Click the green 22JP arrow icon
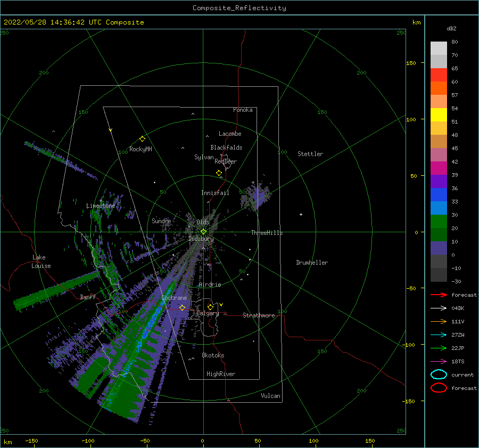Viewport: 479px width, 448px height. point(439,348)
